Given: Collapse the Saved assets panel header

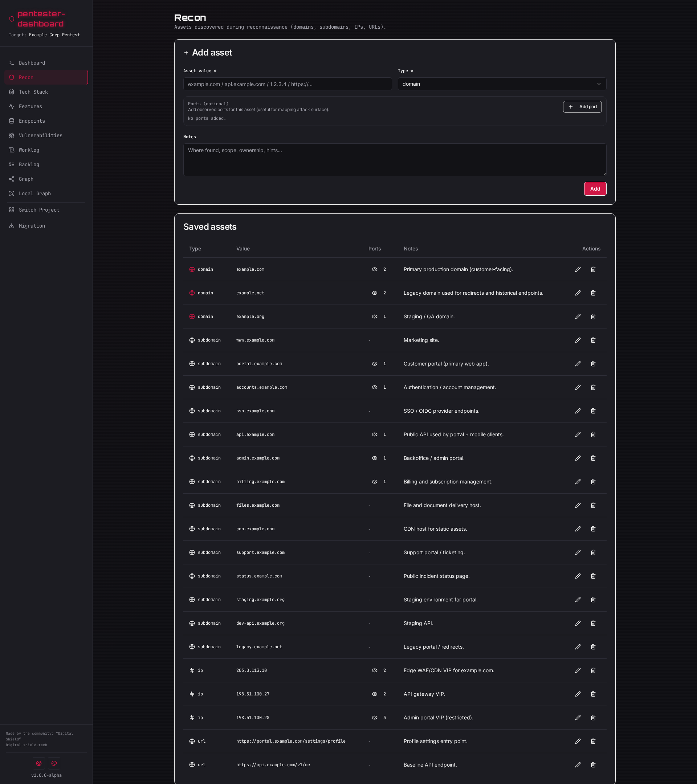Looking at the screenshot, I should 210,227.
